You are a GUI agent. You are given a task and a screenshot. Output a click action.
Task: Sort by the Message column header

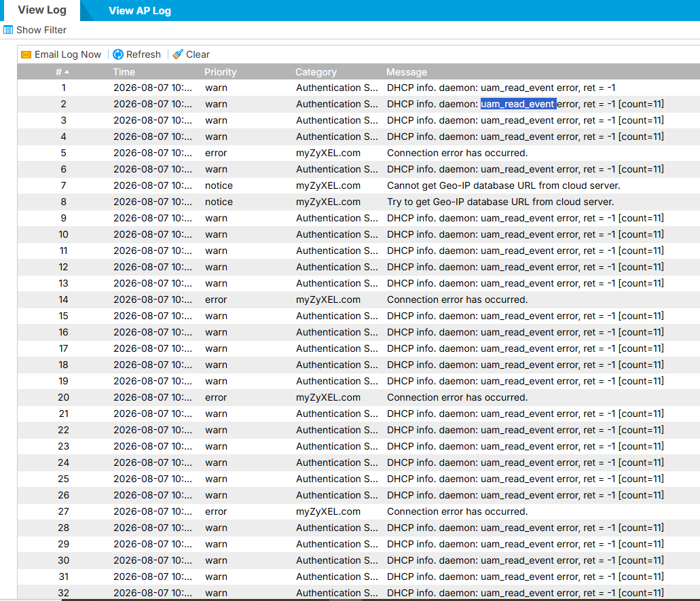point(406,72)
